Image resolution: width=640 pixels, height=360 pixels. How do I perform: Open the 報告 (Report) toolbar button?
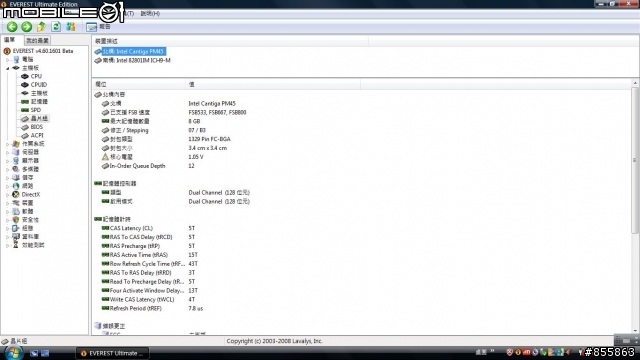[x=98, y=27]
